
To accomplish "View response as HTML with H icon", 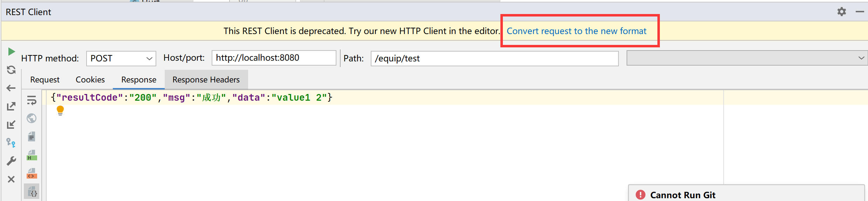I will click(32, 155).
